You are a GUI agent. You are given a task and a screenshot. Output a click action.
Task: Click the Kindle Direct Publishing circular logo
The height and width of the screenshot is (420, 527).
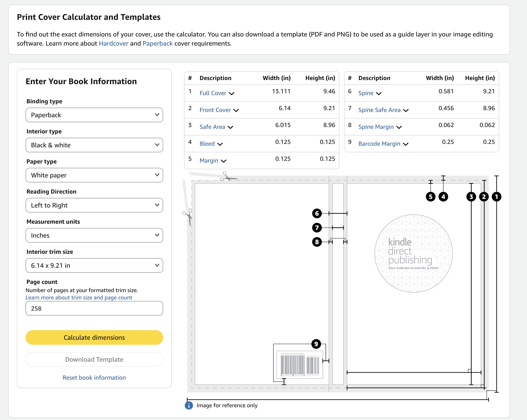pos(413,253)
